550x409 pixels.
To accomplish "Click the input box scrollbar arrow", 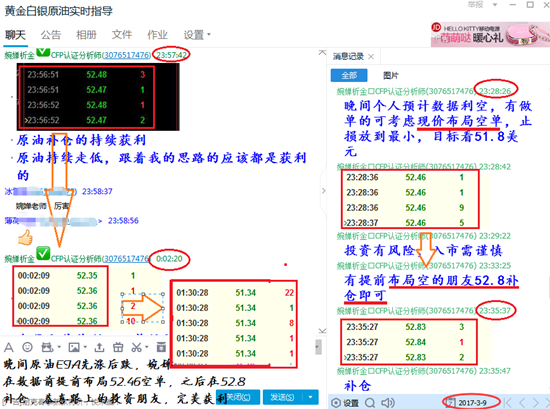I will click(317, 347).
